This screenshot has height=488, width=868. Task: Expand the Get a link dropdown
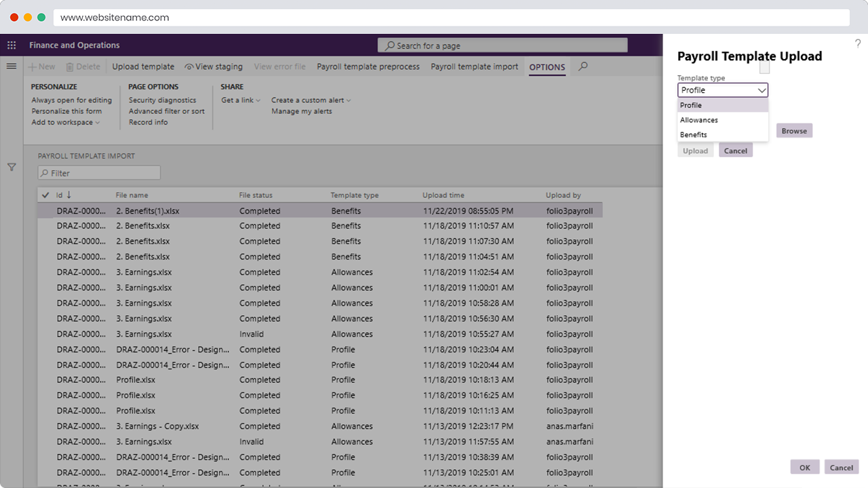[x=241, y=100]
